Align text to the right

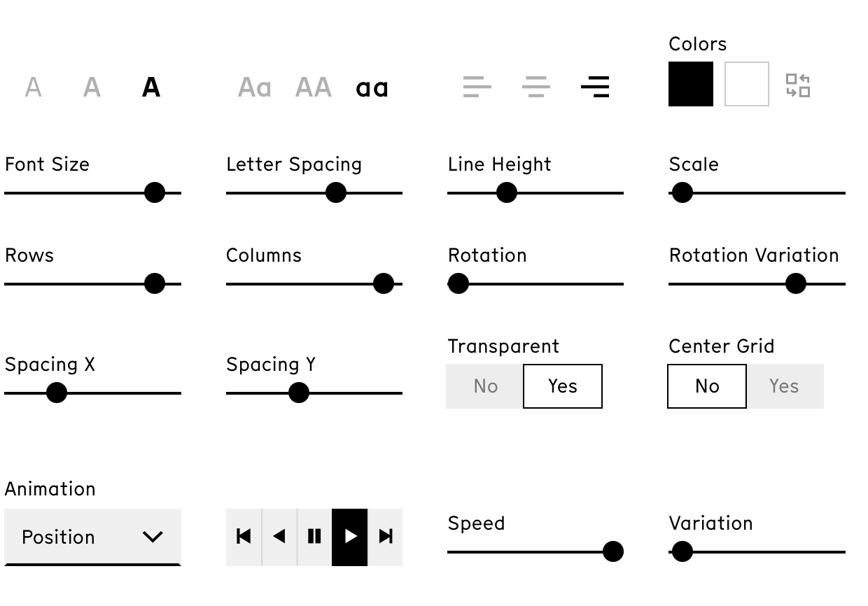tap(595, 87)
